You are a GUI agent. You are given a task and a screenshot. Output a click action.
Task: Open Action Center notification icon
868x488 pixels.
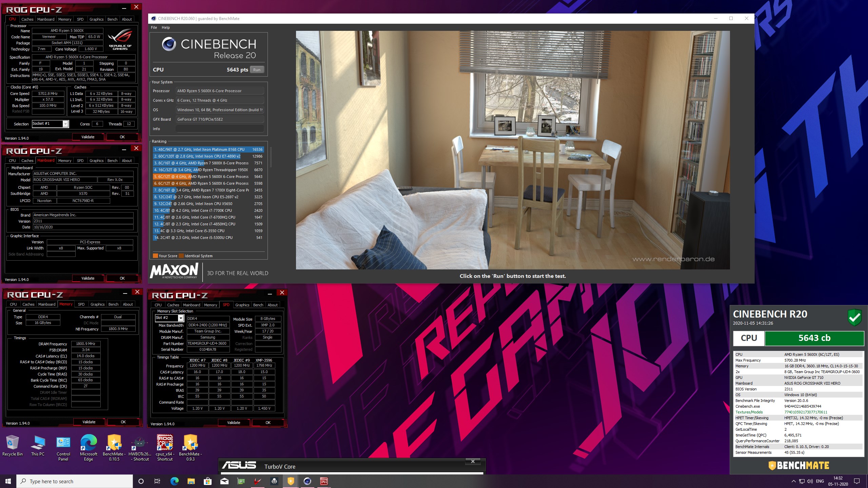pos(857,481)
